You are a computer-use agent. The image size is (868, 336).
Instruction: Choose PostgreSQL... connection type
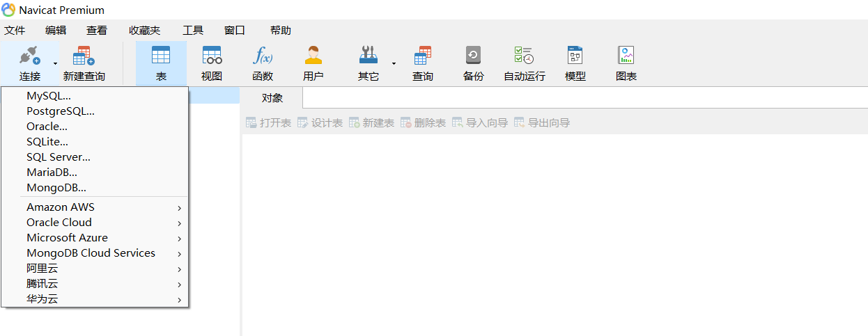(x=95, y=111)
